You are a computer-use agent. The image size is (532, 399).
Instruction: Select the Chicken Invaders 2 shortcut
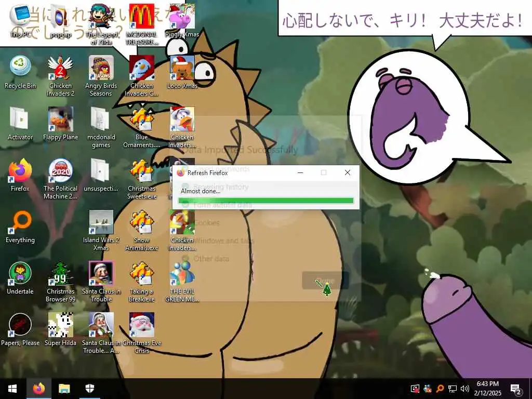(x=61, y=76)
